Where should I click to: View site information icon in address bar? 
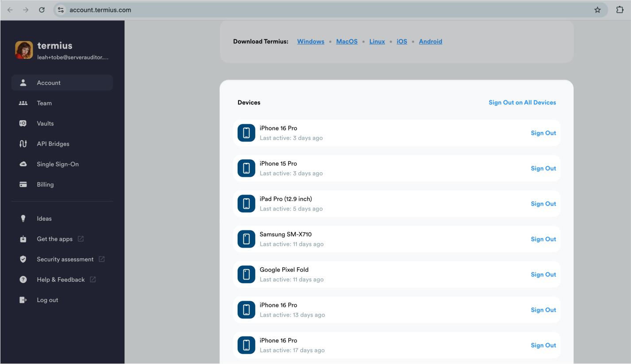coord(61,10)
